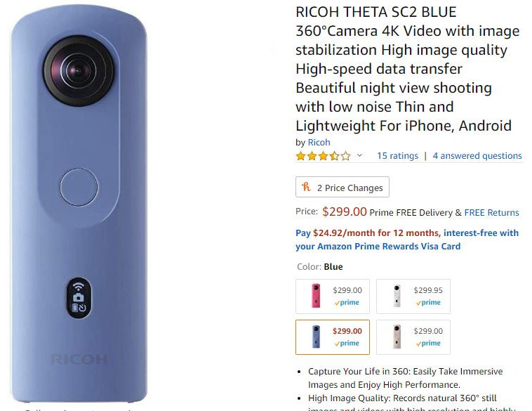The height and width of the screenshot is (411, 532).
Task: Click the camera lens in the product photo
Action: pyautogui.click(x=79, y=70)
